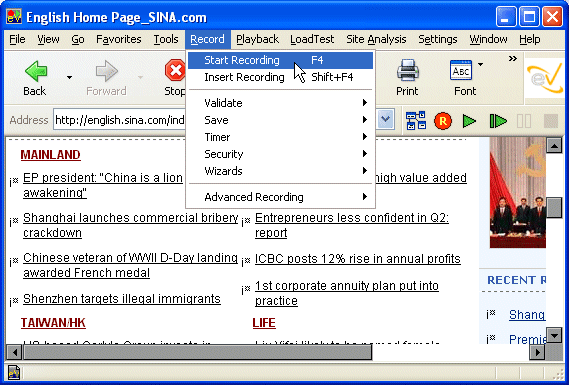
Task: Open the View menu
Action: click(48, 39)
